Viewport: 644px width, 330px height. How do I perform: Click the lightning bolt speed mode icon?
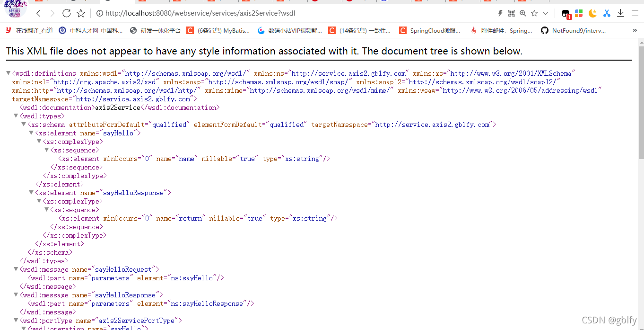[x=500, y=13]
